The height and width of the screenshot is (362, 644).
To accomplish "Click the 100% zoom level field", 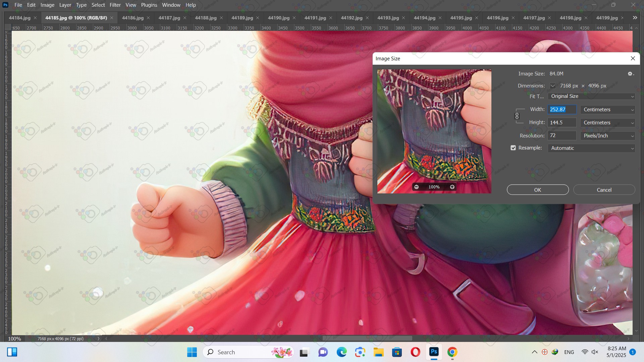I will (14, 339).
